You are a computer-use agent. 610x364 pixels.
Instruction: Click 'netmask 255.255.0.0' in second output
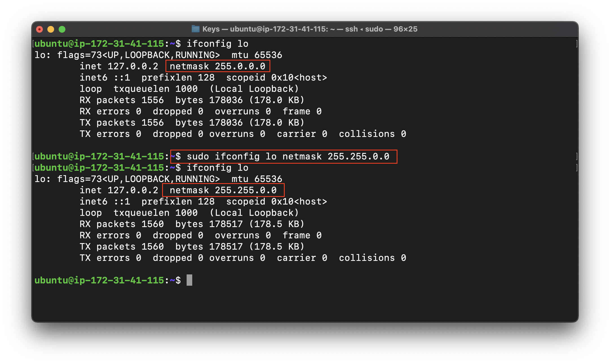point(223,190)
